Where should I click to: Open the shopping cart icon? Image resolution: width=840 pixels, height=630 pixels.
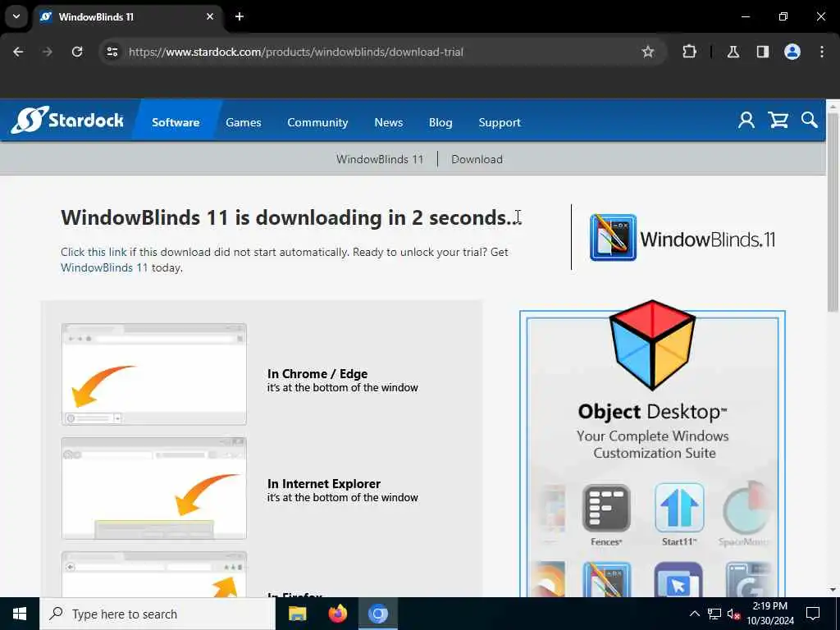tap(778, 120)
